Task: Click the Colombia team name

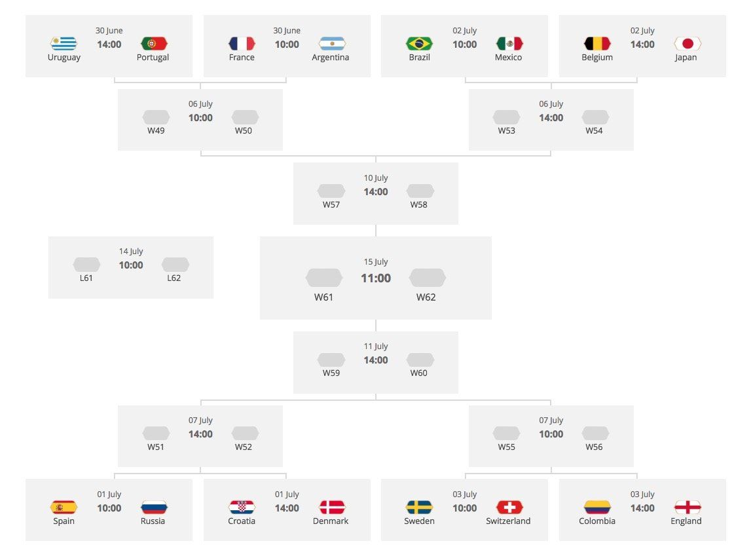Action: [x=597, y=521]
